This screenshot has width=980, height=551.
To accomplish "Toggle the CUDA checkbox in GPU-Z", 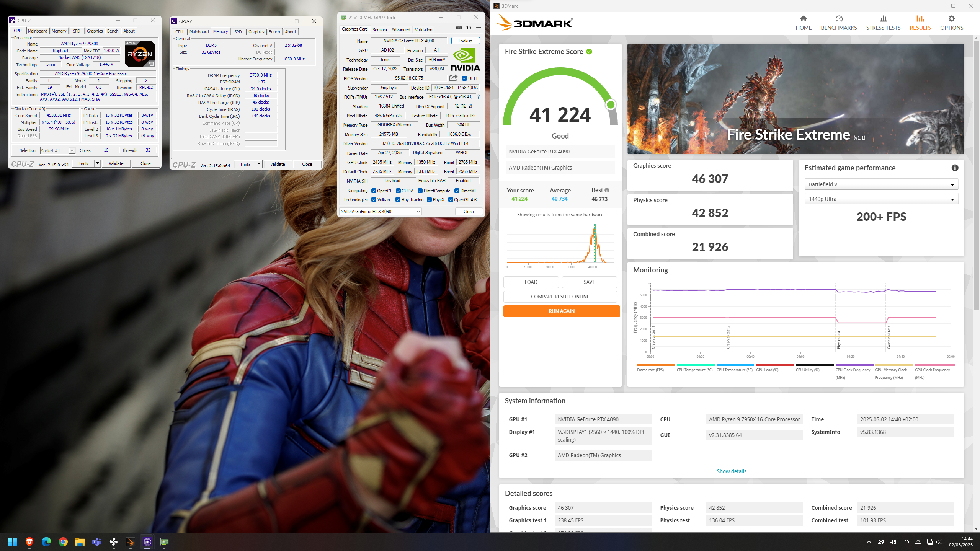I will click(398, 191).
